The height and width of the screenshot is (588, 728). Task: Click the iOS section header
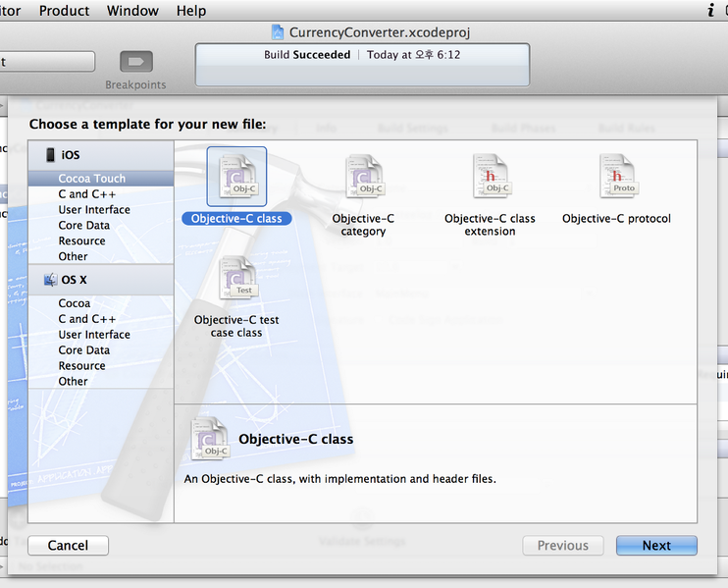pyautogui.click(x=70, y=155)
